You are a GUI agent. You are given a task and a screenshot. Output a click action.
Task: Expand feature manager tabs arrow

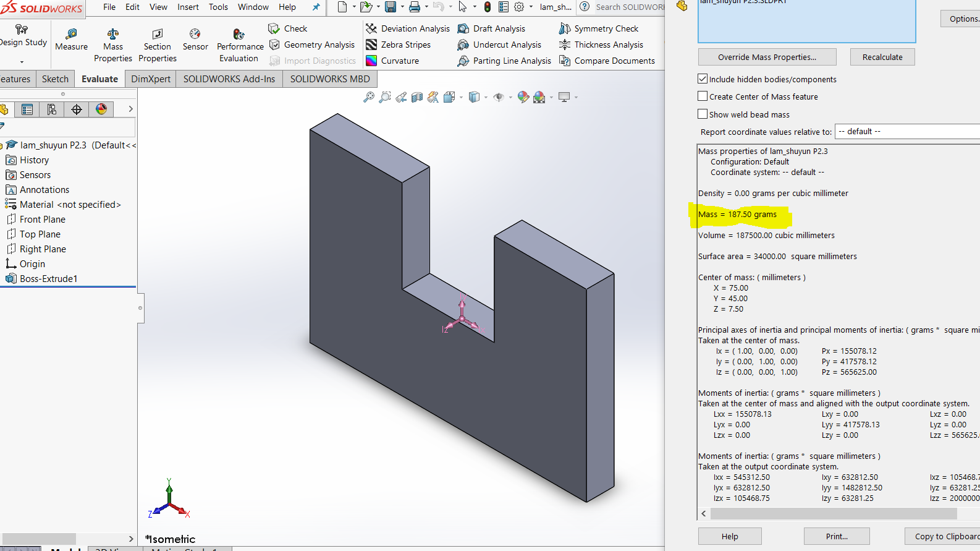click(130, 109)
